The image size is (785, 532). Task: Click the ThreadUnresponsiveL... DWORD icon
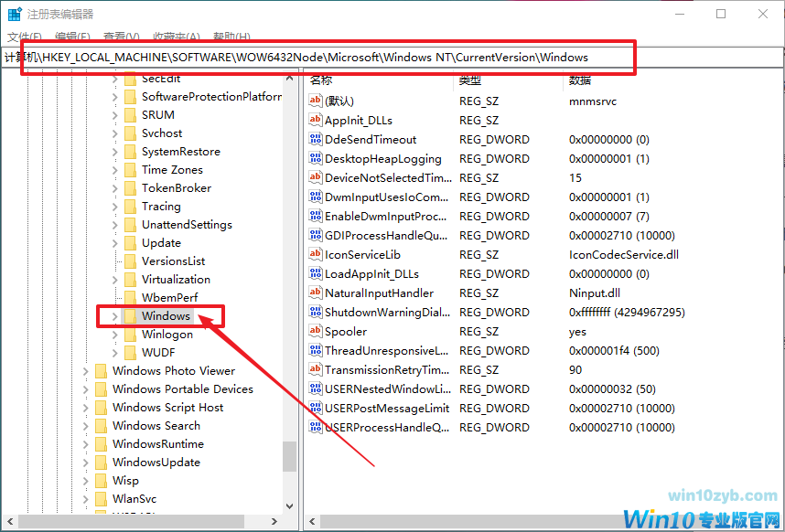click(316, 350)
